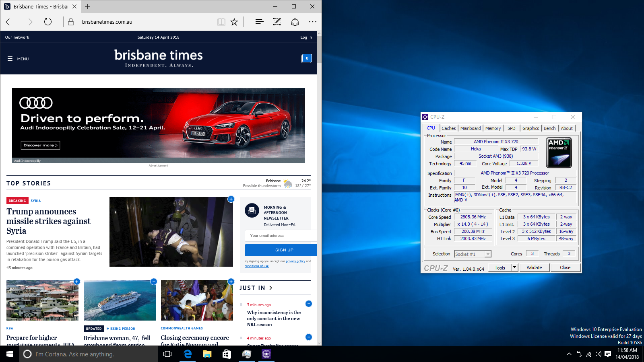Image resolution: width=644 pixels, height=362 pixels.
Task: Click Validate button in CPU-Z
Action: (534, 267)
